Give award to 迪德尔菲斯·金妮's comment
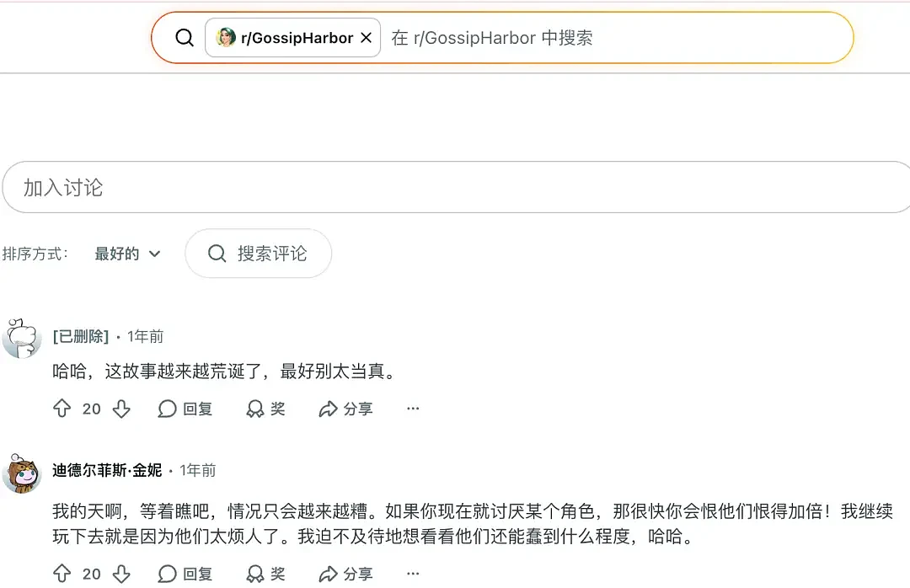The height and width of the screenshot is (588, 910). tap(265, 574)
